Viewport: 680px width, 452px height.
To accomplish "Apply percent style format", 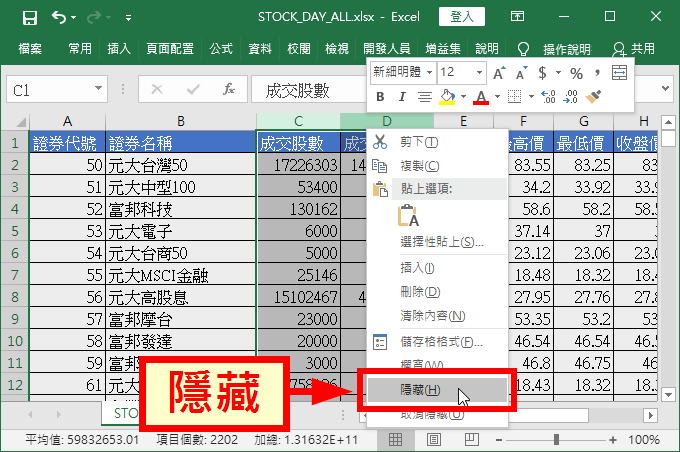I will tap(576, 73).
